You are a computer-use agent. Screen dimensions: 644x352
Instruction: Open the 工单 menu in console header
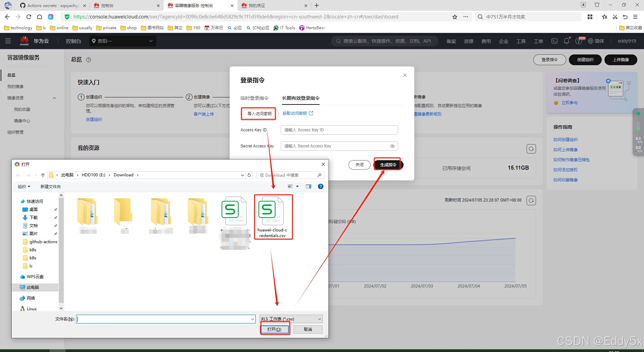point(538,41)
